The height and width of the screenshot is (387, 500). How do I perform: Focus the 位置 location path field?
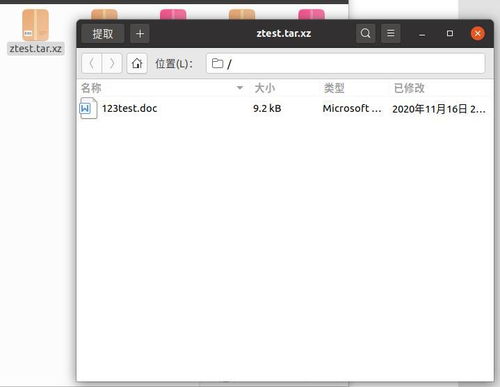[x=345, y=63]
